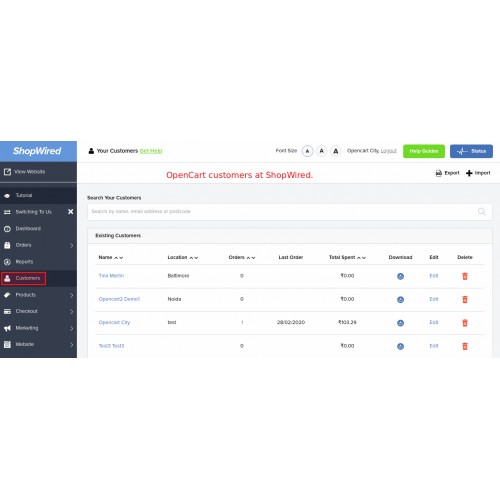Image resolution: width=500 pixels, height=500 pixels.
Task: Delete Test3 Test3 with trash icon
Action: tap(465, 346)
